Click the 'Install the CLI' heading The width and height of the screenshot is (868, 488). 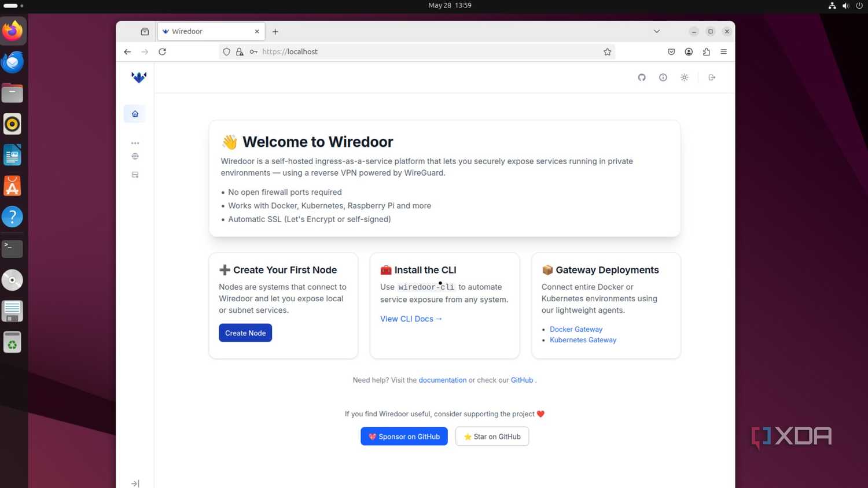point(425,270)
